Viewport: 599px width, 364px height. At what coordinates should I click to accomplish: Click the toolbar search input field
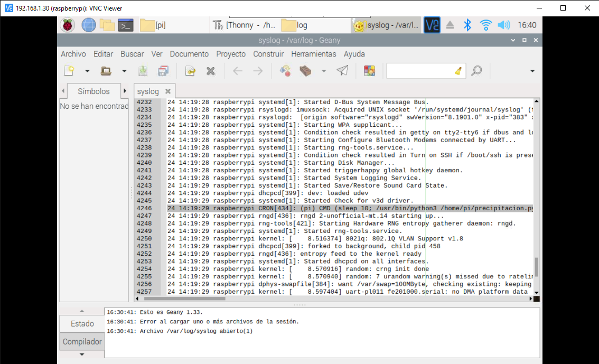420,71
